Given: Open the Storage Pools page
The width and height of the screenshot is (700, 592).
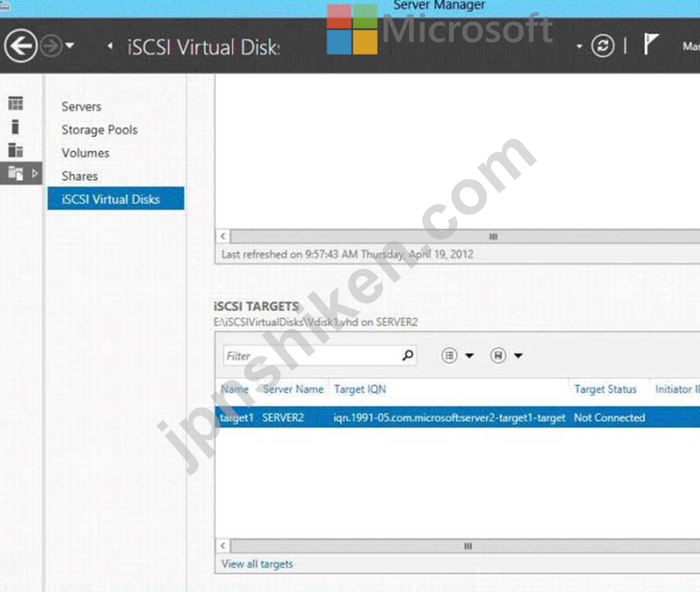Looking at the screenshot, I should tap(100, 130).
